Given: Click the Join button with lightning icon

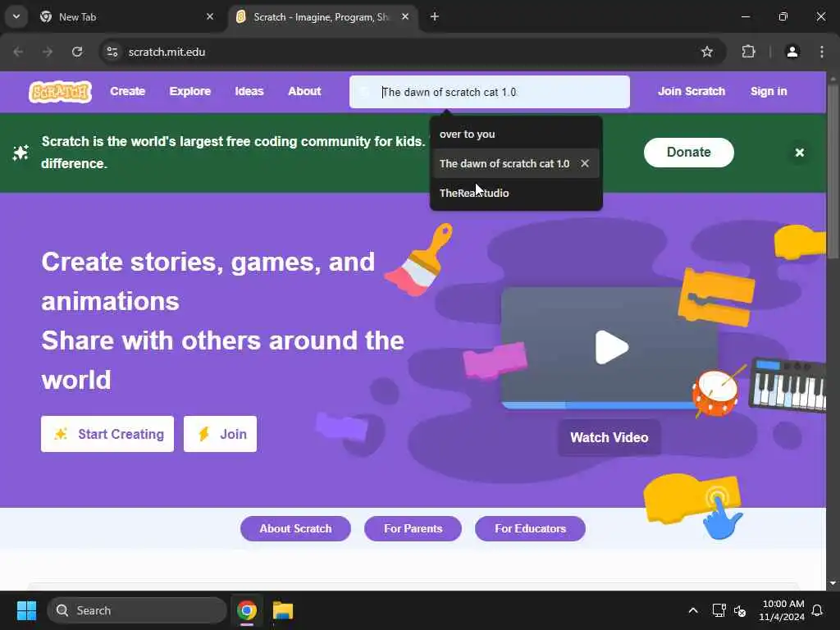Looking at the screenshot, I should 220,434.
